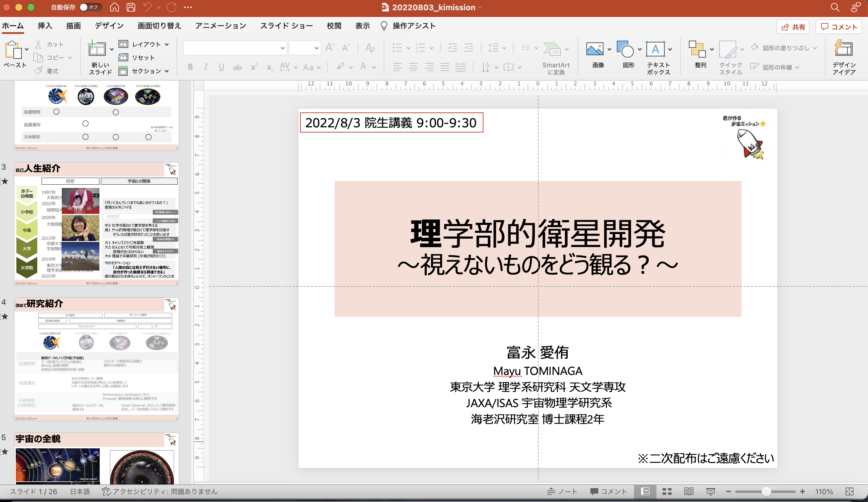The height and width of the screenshot is (502, 868).
Task: Expand the Copy (コピー) dropdown arrow
Action: tap(70, 58)
